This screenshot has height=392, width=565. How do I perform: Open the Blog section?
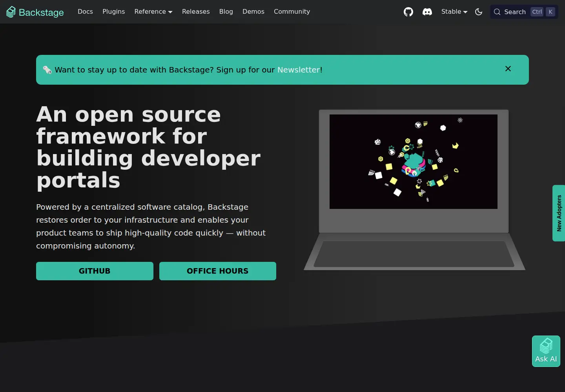coord(226,12)
